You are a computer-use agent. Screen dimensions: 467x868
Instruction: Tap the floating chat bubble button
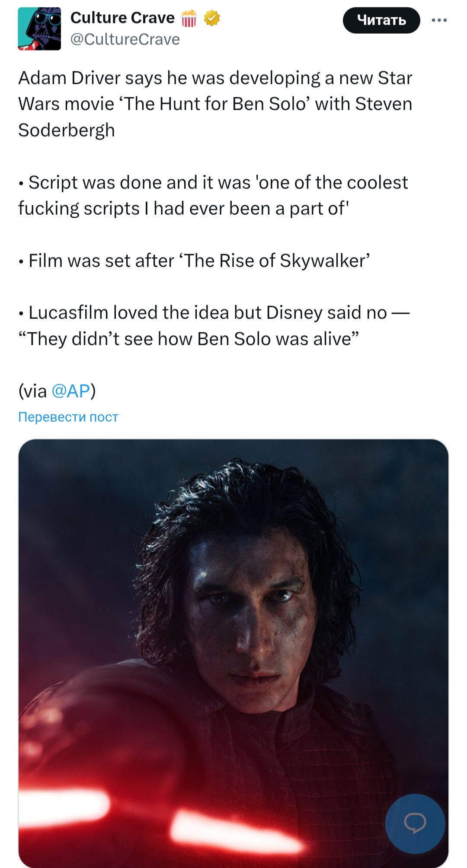pyautogui.click(x=415, y=823)
